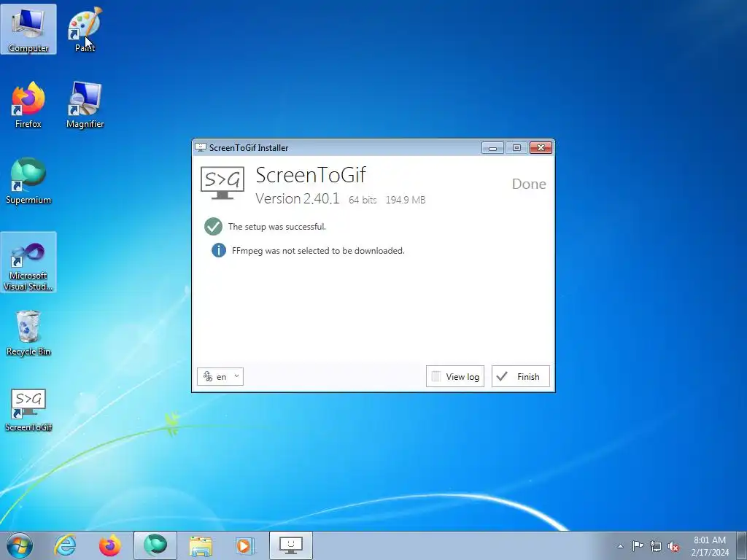Image resolution: width=747 pixels, height=560 pixels.
Task: Open the Computer desktop icon
Action: (28, 29)
